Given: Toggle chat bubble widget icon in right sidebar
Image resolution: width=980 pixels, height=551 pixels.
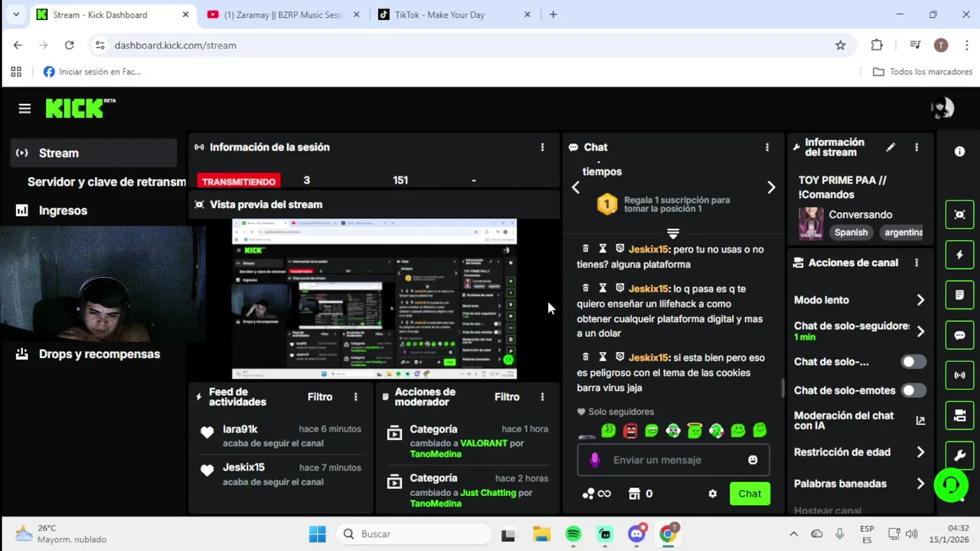Looking at the screenshot, I should point(959,335).
